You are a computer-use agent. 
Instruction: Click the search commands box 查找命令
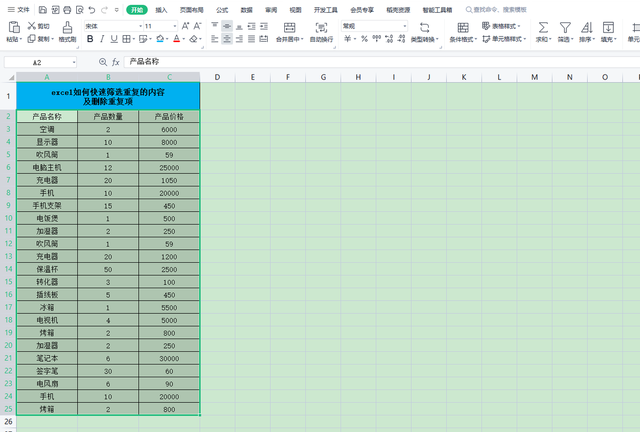(496, 10)
